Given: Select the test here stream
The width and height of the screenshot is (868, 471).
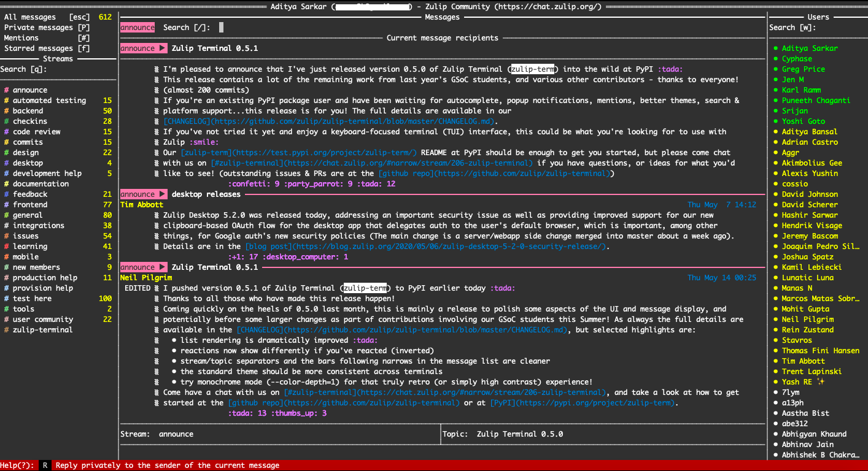Looking at the screenshot, I should (x=58, y=299).
